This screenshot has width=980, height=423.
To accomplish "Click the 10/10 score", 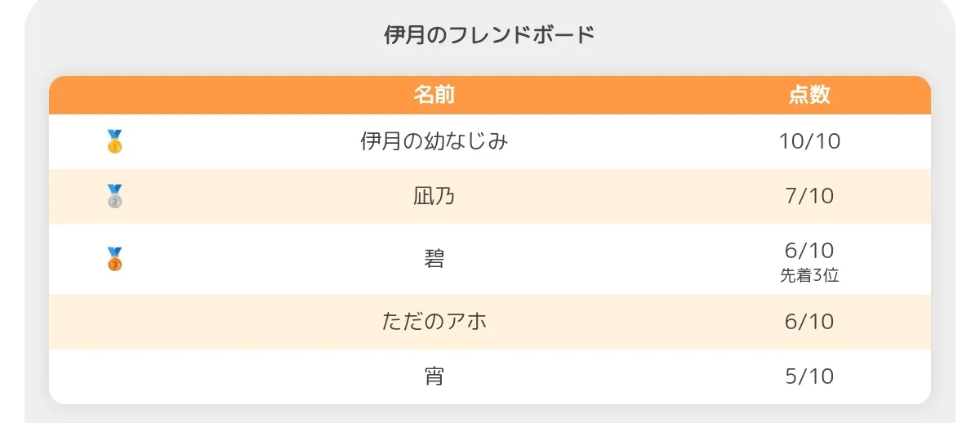I will 809,141.
